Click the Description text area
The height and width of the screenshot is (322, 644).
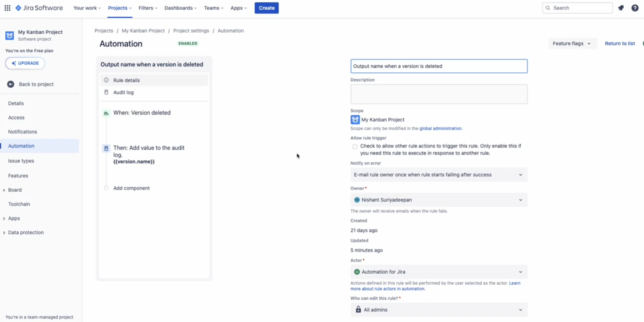(x=439, y=94)
